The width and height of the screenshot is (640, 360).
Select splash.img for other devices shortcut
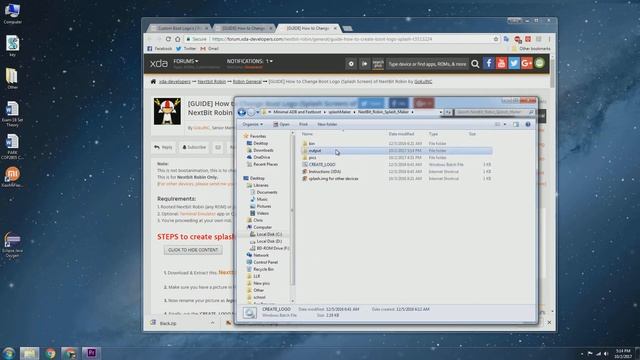[333, 178]
